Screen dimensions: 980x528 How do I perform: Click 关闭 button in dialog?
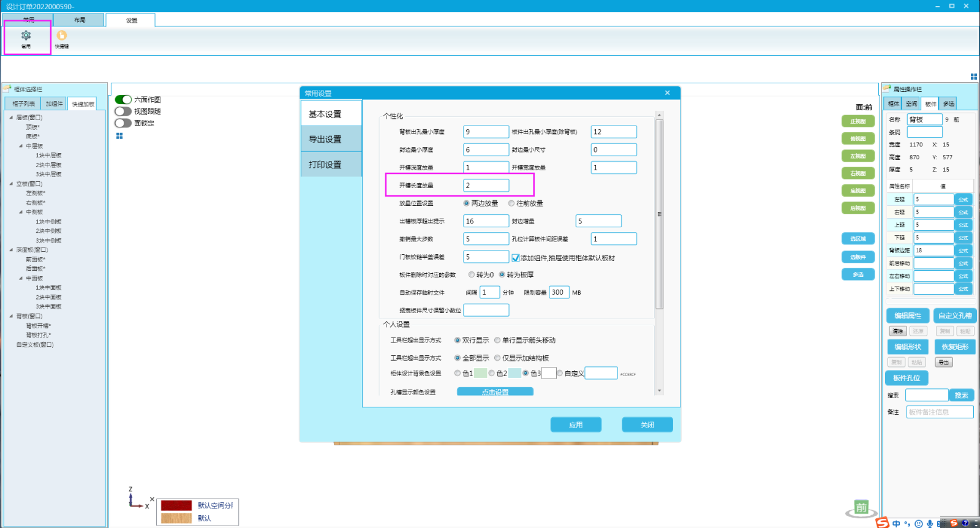click(x=647, y=424)
